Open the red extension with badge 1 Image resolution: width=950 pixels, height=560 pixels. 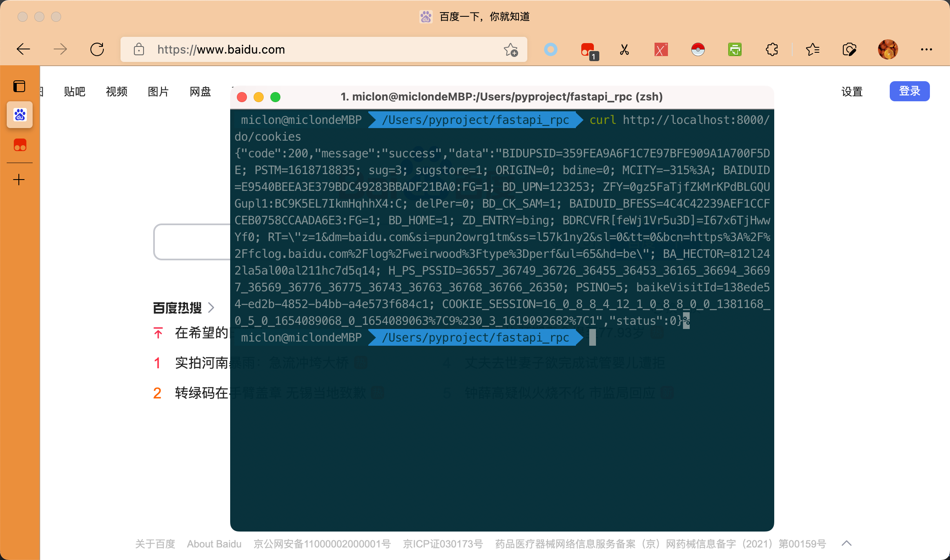coord(588,50)
